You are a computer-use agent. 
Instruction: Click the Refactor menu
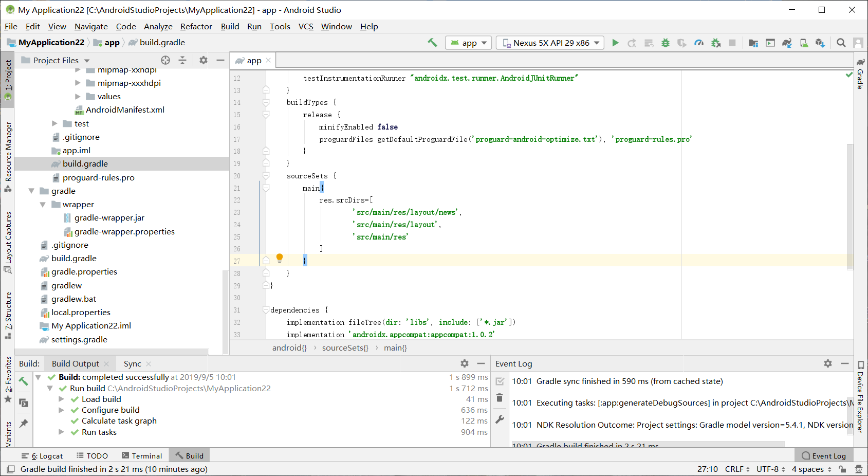point(196,26)
